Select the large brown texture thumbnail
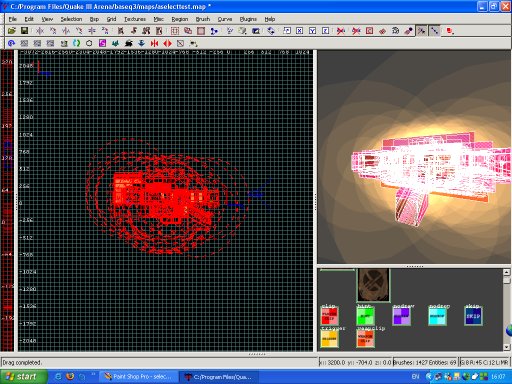The height and width of the screenshot is (384, 512). click(x=373, y=285)
